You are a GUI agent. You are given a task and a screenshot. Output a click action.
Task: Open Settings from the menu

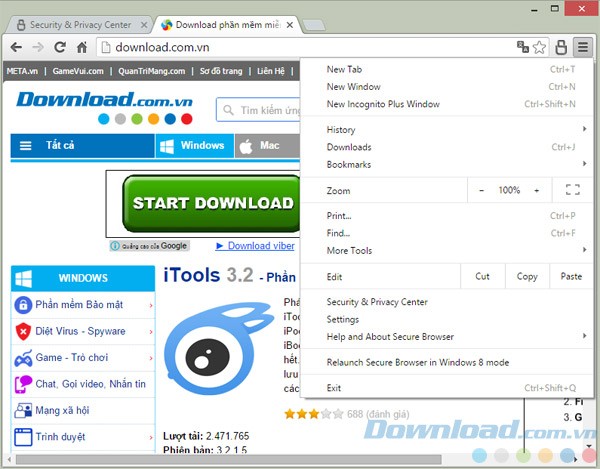point(447,319)
